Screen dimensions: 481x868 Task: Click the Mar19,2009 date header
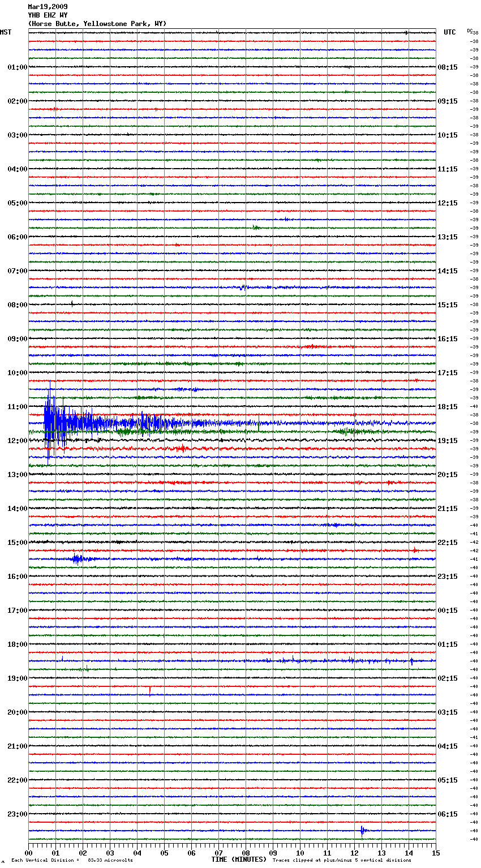pos(48,7)
